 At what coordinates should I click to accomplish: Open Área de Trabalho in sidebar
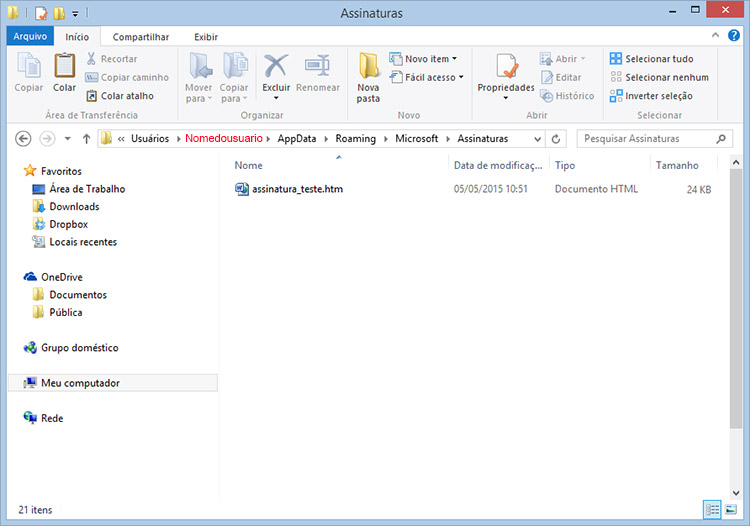point(78,189)
